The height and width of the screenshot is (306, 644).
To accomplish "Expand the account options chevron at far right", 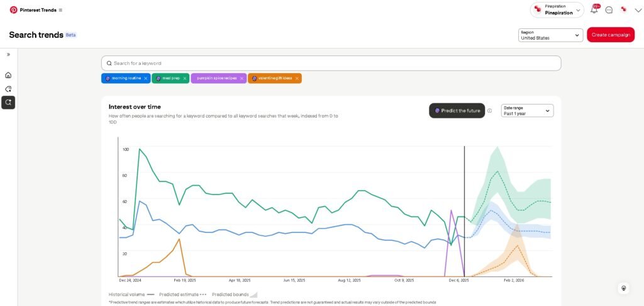I will tap(638, 10).
